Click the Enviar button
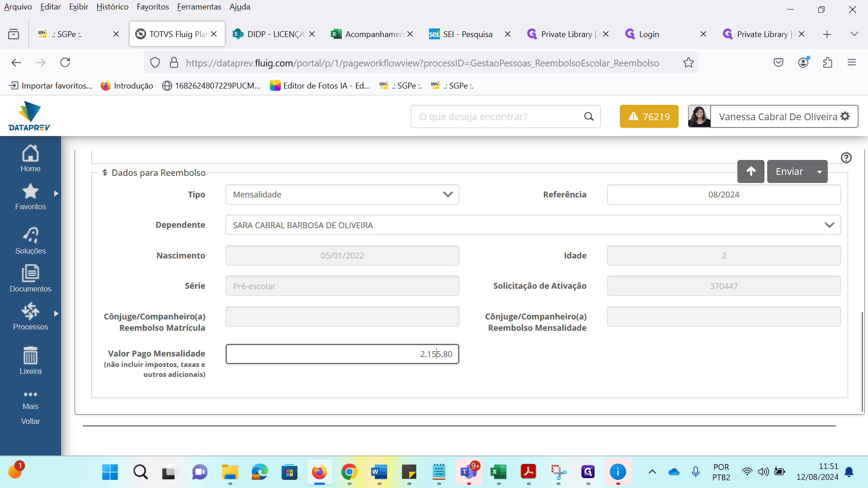This screenshot has width=868, height=488. (789, 171)
